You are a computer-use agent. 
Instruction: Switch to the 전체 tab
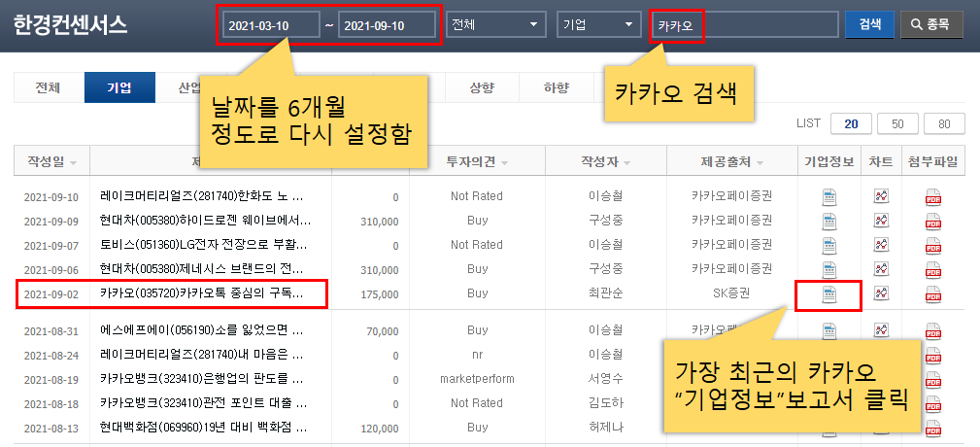click(49, 87)
